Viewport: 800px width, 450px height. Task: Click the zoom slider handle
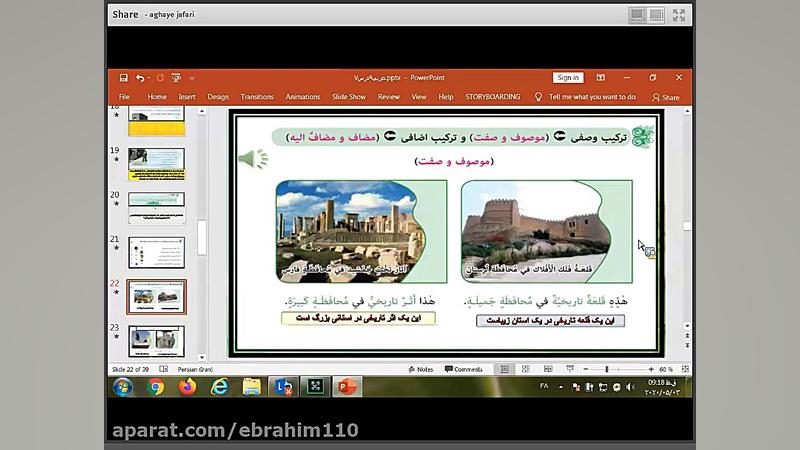tap(607, 369)
